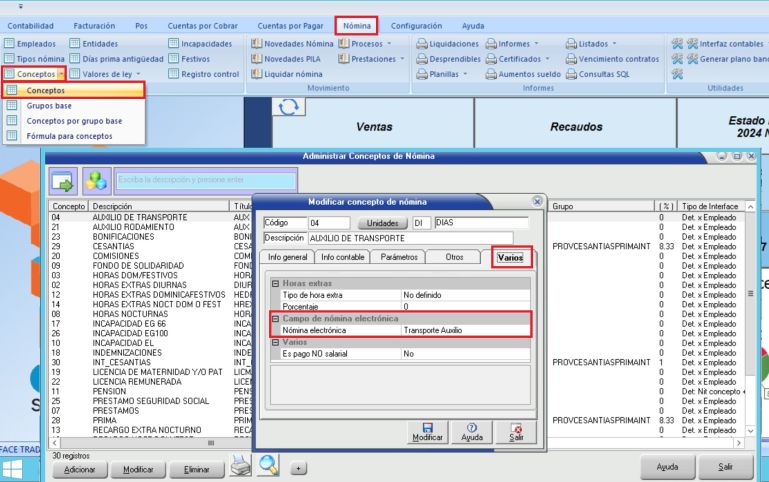This screenshot has width=769, height=482.
Task: Expand the Prestaciones dropdown
Action: tap(402, 59)
